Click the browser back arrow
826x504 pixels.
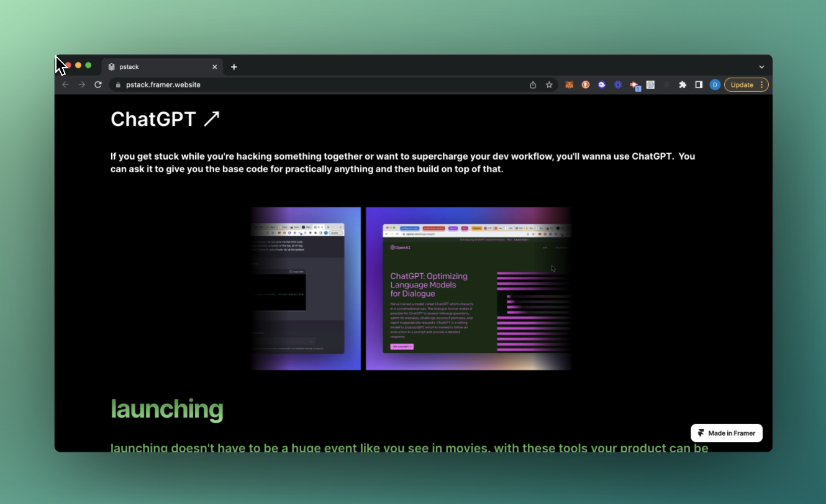click(65, 84)
